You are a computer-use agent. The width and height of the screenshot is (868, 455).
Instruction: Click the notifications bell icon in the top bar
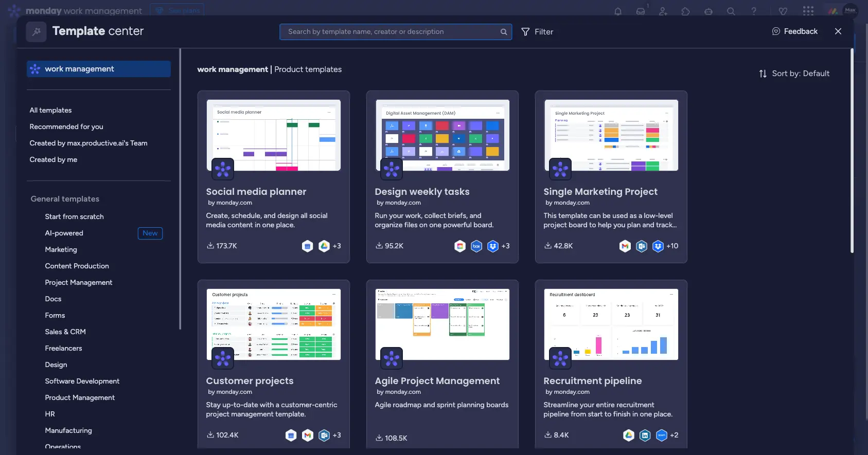point(618,11)
